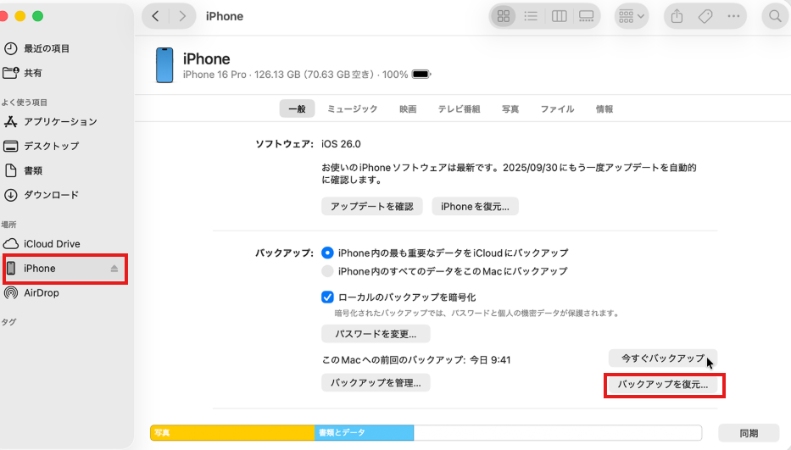Screen dimensions: 791x450
Task: Click the search magnifier icon
Action: coord(775,16)
